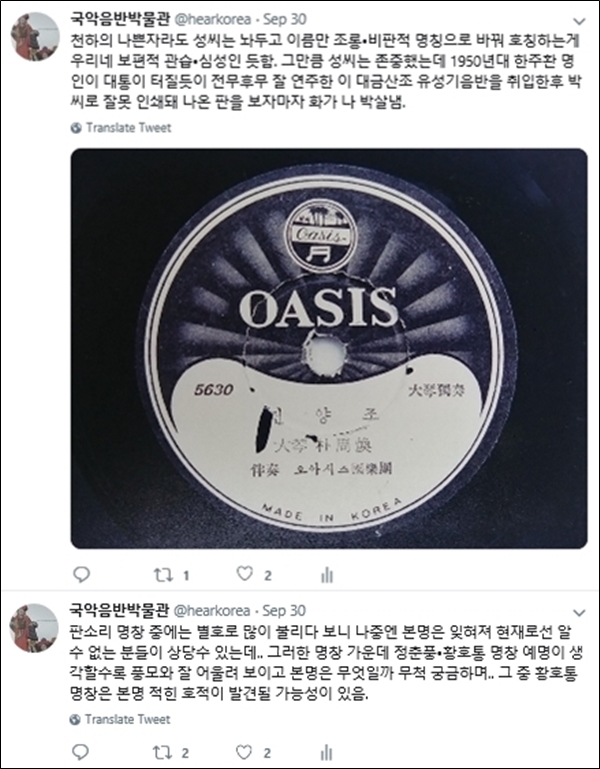Open the globe icon beside first Translate Tweet
The height and width of the screenshot is (769, 600).
pos(76,128)
